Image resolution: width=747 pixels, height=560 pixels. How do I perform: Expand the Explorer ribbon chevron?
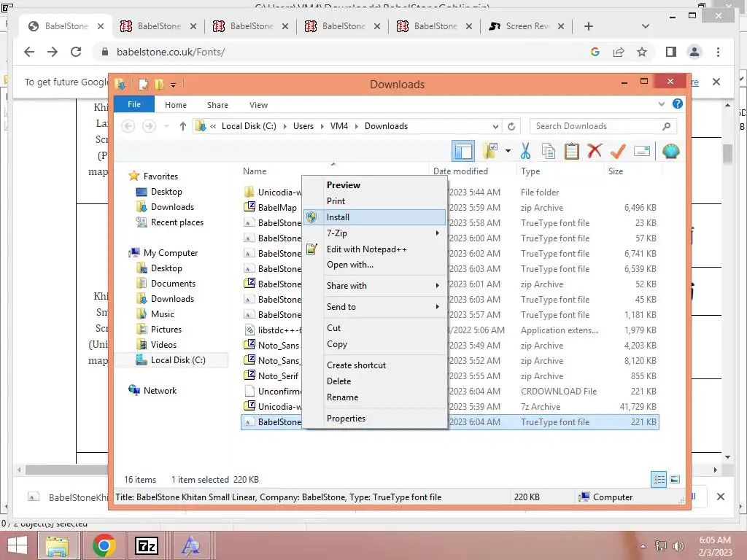pyautogui.click(x=661, y=104)
